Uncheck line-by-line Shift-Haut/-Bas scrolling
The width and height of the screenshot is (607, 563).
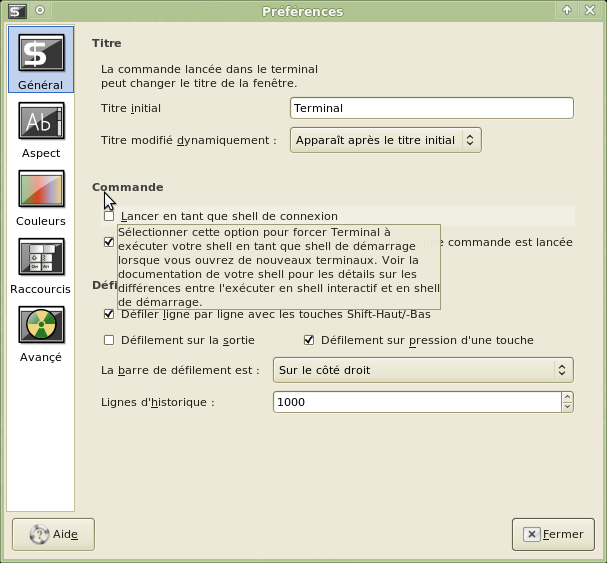pos(109,314)
